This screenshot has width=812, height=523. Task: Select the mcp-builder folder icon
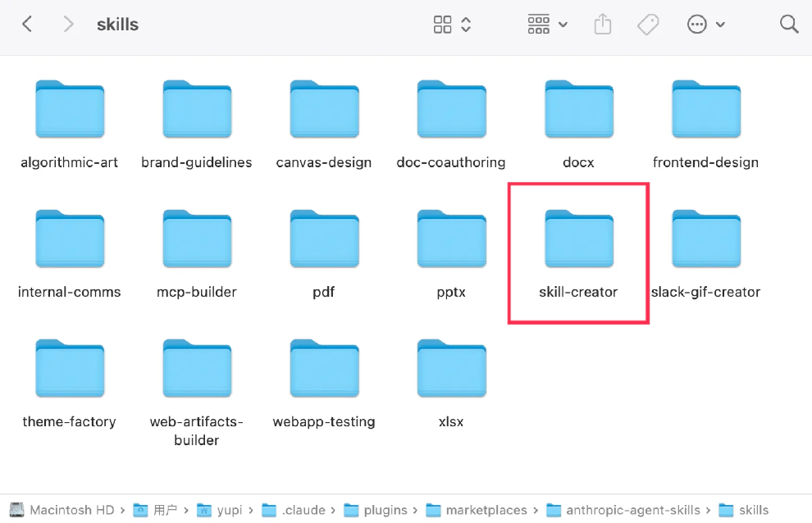pos(198,239)
